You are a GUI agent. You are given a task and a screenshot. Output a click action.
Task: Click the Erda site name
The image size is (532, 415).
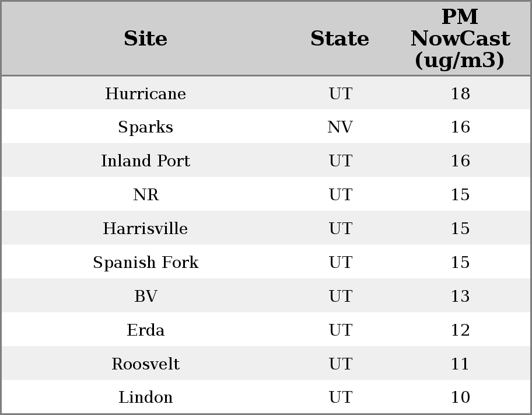[146, 330]
